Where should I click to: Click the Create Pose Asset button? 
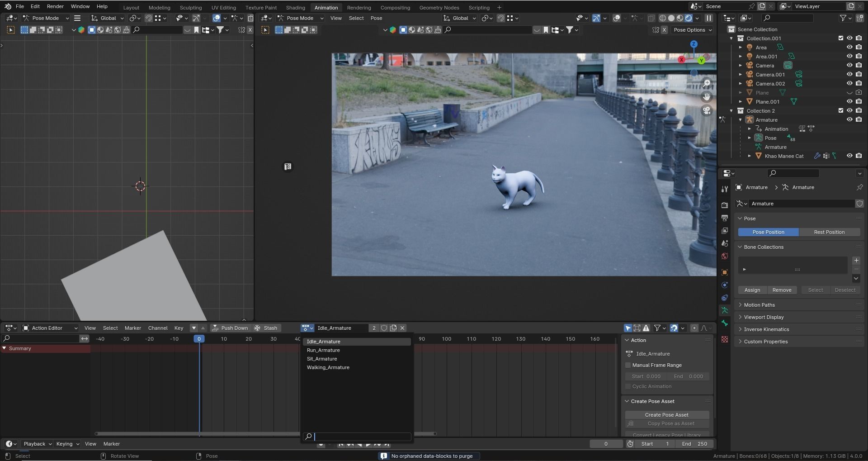point(667,415)
